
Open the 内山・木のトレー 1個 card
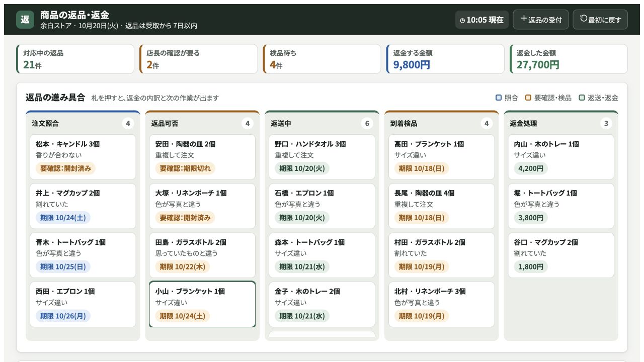coord(561,157)
